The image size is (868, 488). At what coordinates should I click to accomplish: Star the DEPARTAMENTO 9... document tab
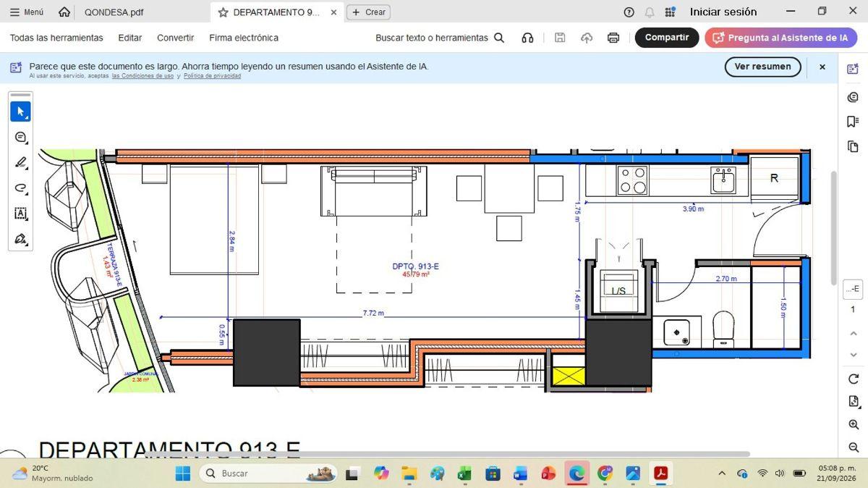(223, 12)
